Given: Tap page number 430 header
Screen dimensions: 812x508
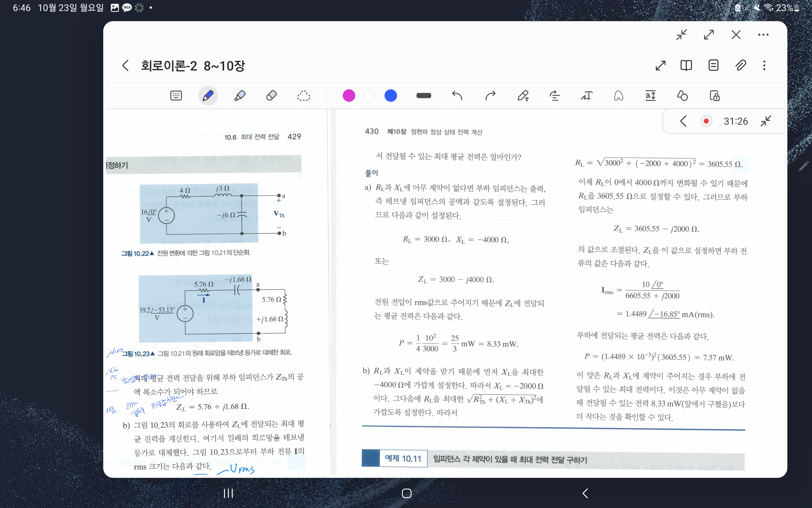Looking at the screenshot, I should [371, 131].
